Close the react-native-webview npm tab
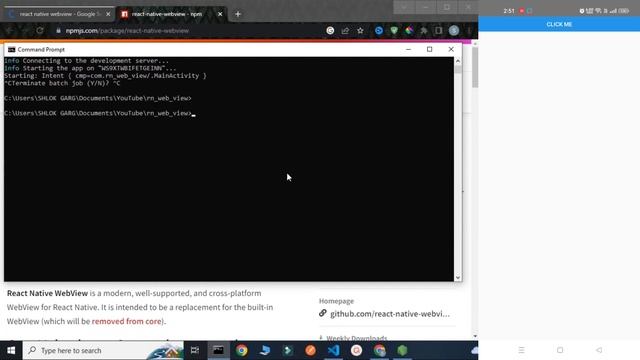This screenshot has width=640, height=360. [220, 14]
